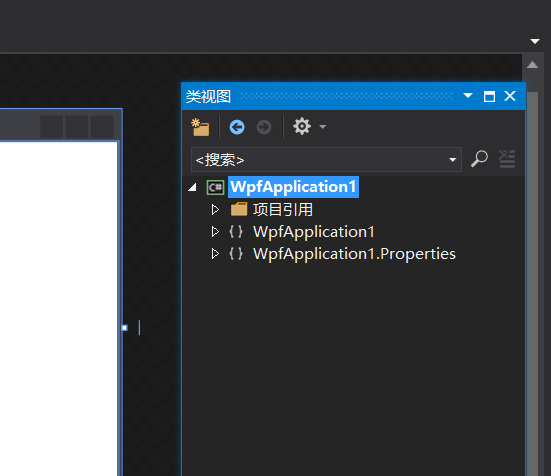Select the WpfApplication1.Properties tree item
The image size is (551, 476).
click(354, 254)
